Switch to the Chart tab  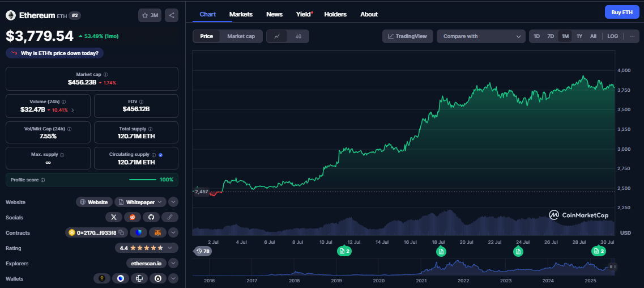pyautogui.click(x=208, y=14)
